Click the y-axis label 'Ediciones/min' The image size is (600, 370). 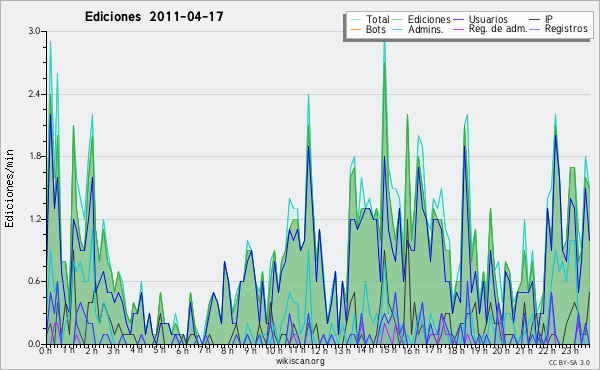tap(9, 188)
